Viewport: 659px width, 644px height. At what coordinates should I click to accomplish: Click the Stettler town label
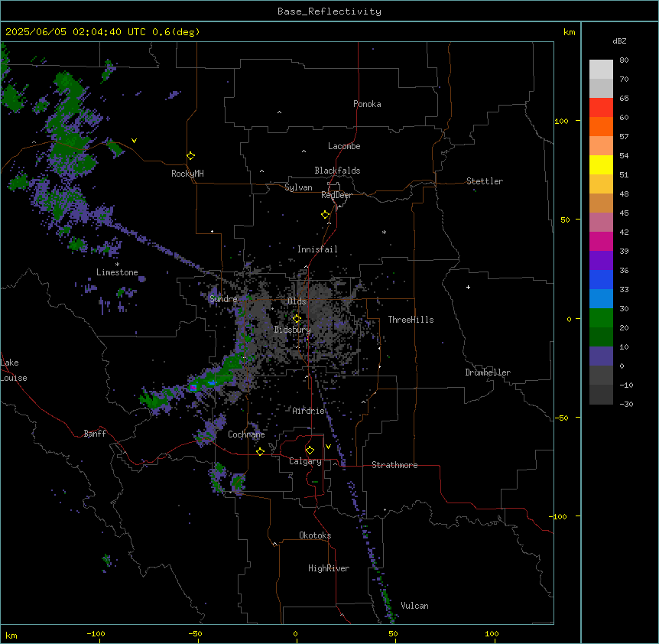click(485, 181)
